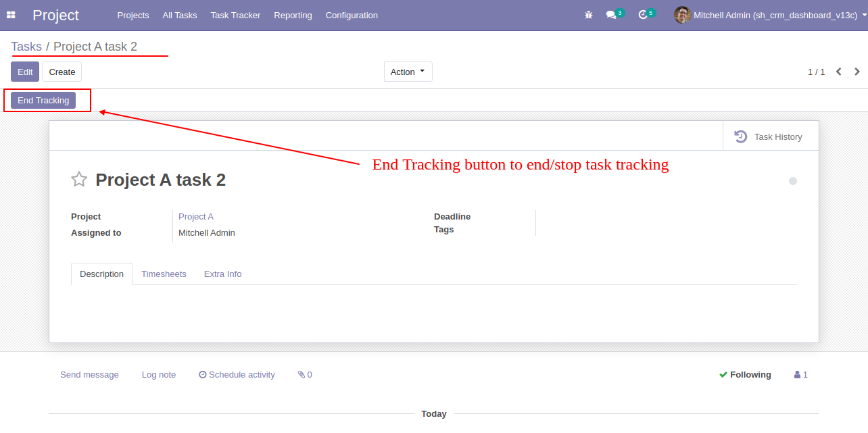Open activities clock icon with badge 5
Viewport: 868px width, 433px height.
646,14
